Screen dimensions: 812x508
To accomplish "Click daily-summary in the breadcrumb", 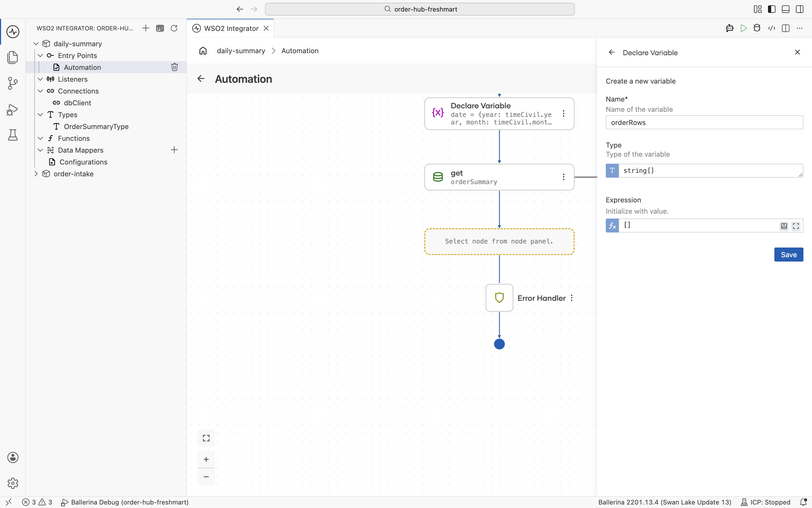I will (241, 51).
